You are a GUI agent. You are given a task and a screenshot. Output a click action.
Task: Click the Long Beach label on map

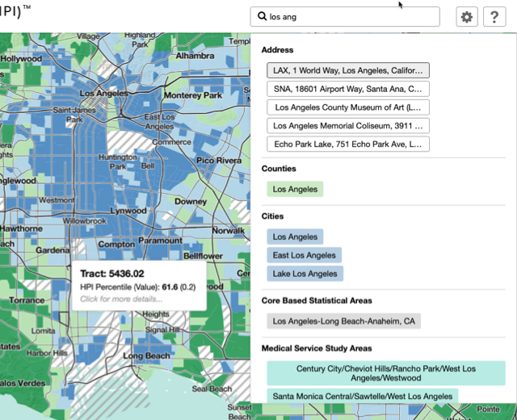146,355
